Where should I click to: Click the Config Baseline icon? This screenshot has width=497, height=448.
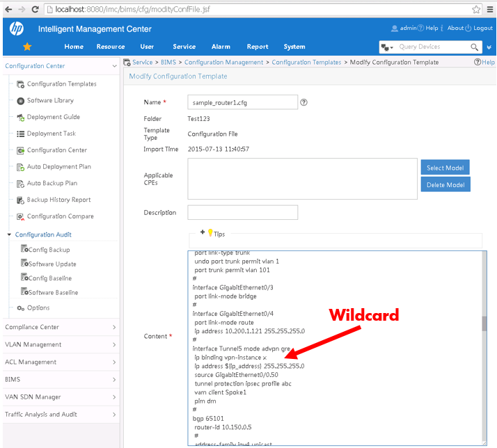point(24,278)
